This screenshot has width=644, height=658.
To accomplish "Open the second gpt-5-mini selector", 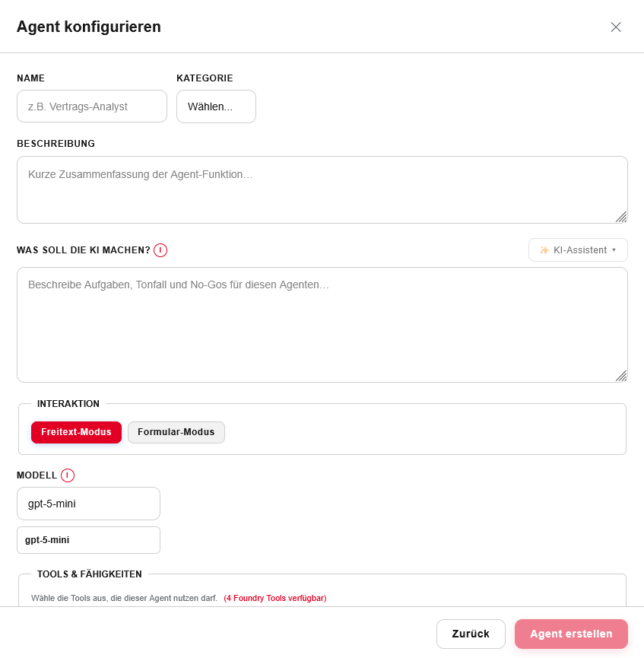I will click(88, 540).
